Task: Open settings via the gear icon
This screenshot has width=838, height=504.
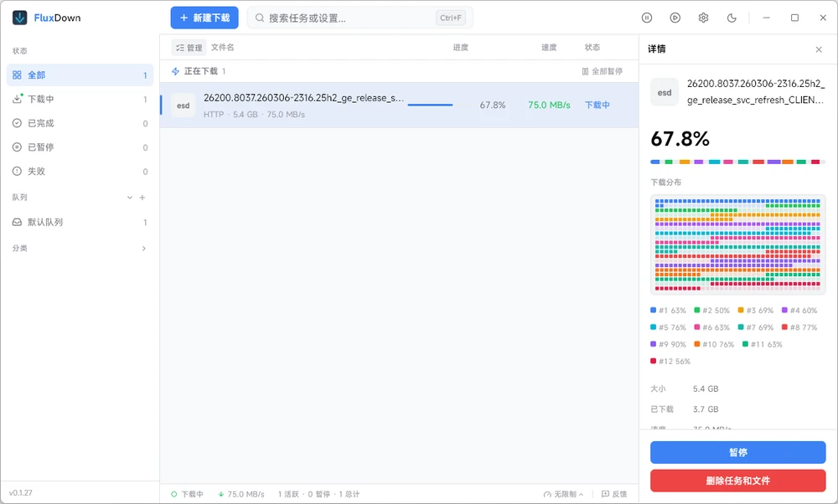Action: [x=704, y=18]
